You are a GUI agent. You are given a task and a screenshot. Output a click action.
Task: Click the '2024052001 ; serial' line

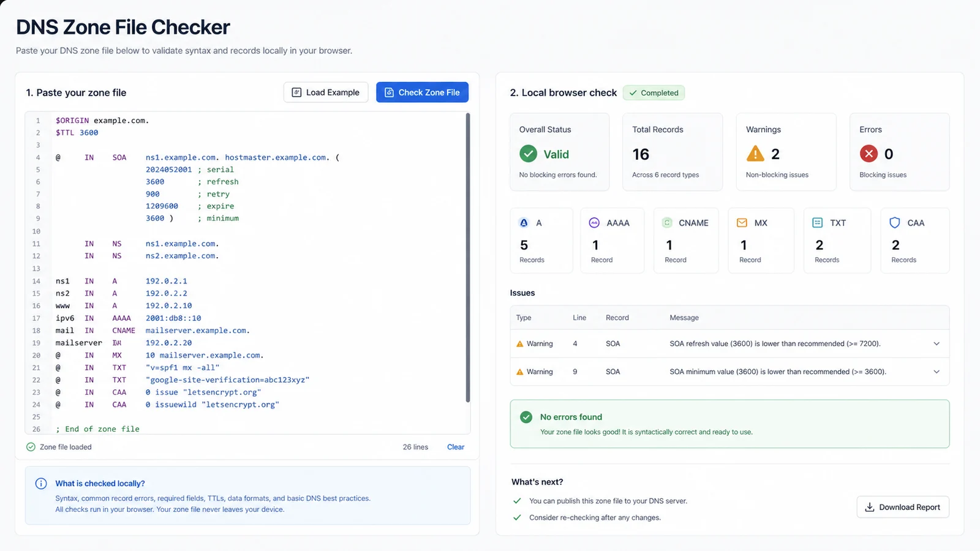point(189,170)
